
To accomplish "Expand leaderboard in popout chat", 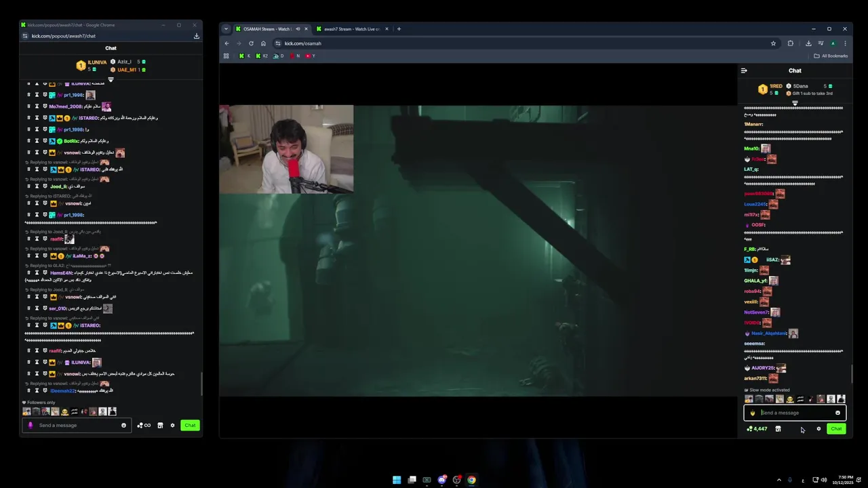I will [x=111, y=80].
